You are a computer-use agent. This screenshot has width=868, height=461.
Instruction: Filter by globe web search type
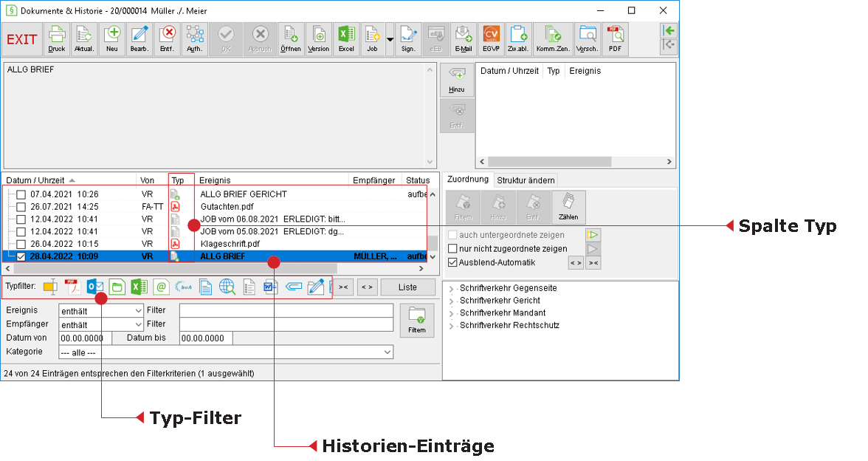(x=227, y=287)
